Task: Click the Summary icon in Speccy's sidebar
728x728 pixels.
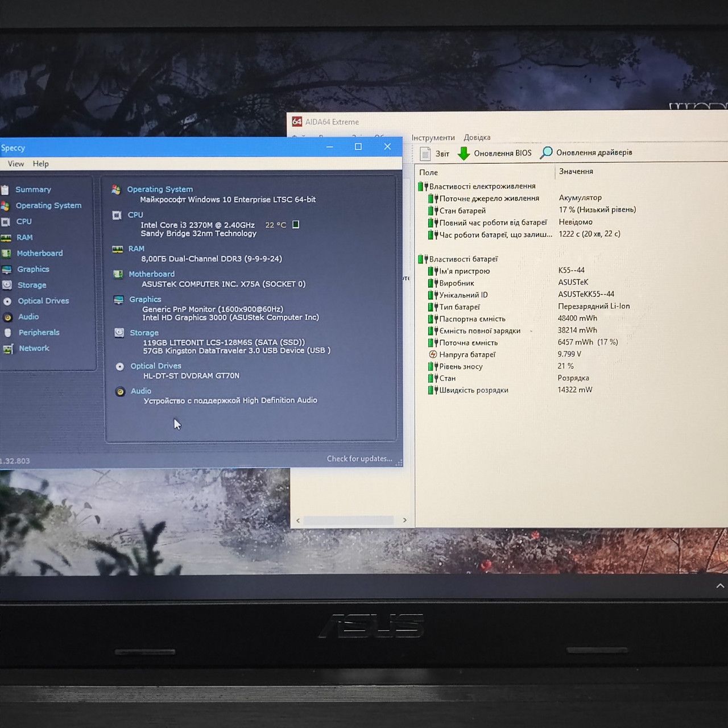Action: pos(5,190)
